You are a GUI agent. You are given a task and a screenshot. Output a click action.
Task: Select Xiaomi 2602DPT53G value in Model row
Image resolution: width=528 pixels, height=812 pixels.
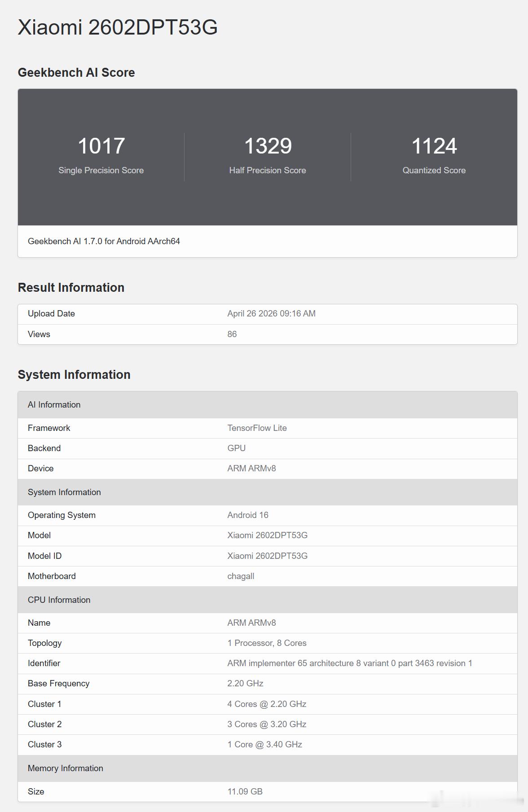coord(267,535)
